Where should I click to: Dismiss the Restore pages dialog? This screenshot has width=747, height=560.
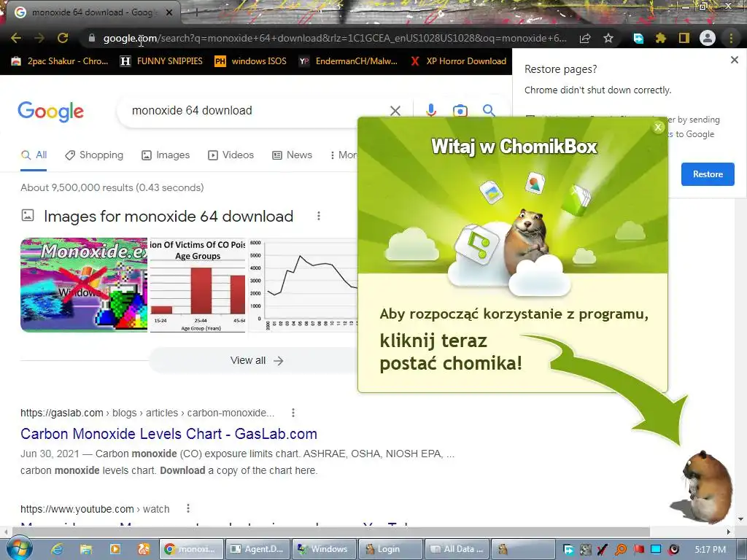click(734, 60)
